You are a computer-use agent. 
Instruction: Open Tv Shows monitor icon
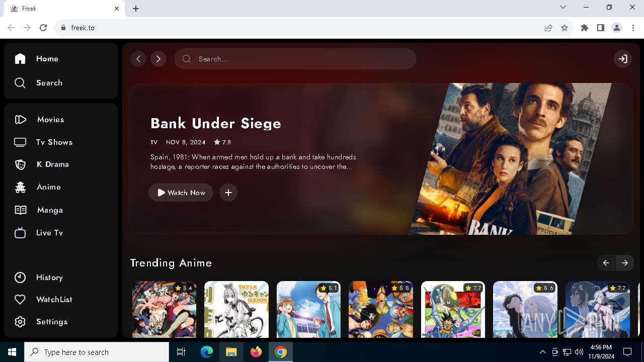click(20, 142)
